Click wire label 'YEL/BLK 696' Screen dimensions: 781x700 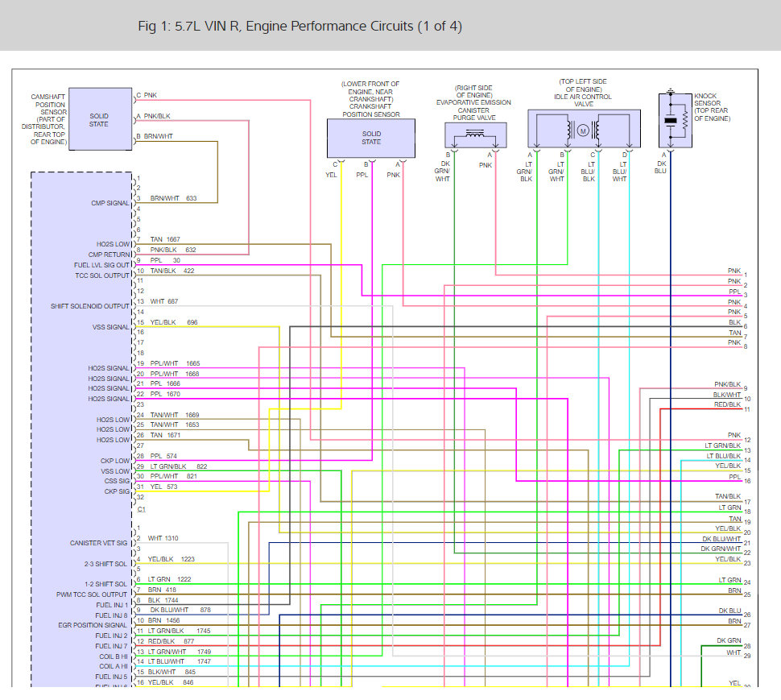174,323
